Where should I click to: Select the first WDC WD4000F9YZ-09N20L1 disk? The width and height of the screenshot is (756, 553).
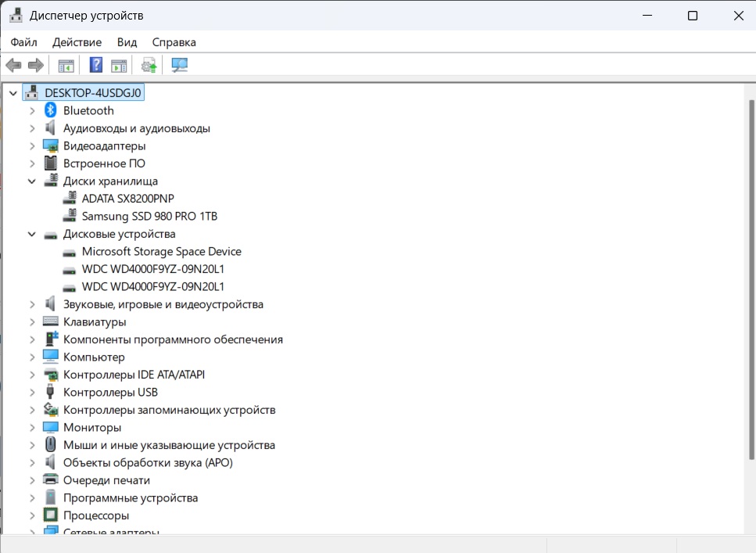[x=152, y=269]
